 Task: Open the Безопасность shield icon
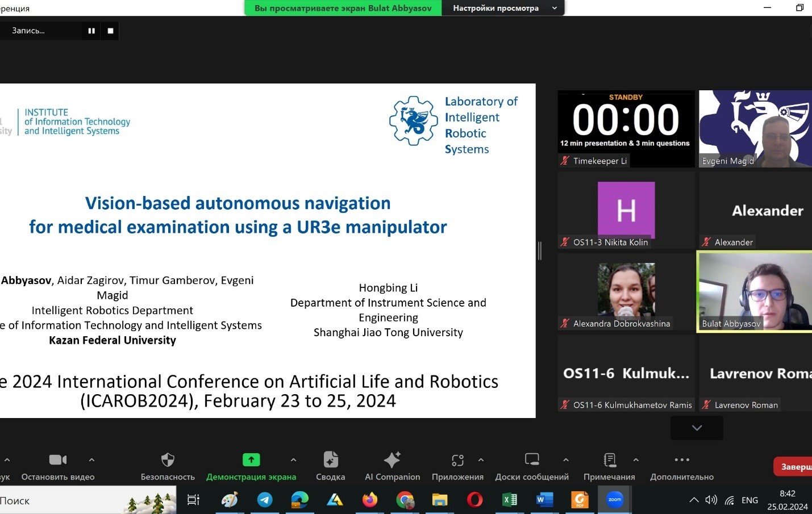click(168, 459)
